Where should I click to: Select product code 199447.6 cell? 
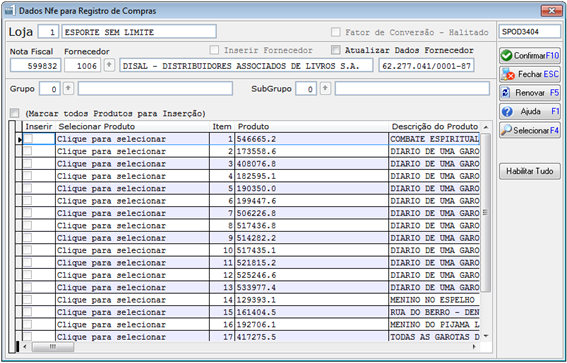[312, 201]
